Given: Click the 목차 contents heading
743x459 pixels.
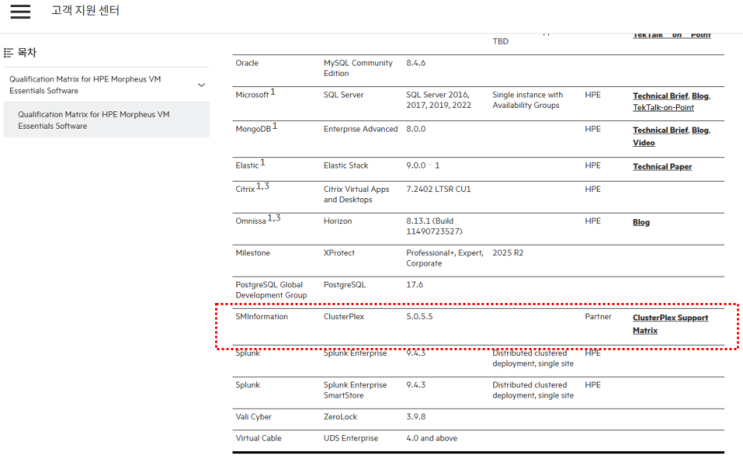Looking at the screenshot, I should 27,52.
